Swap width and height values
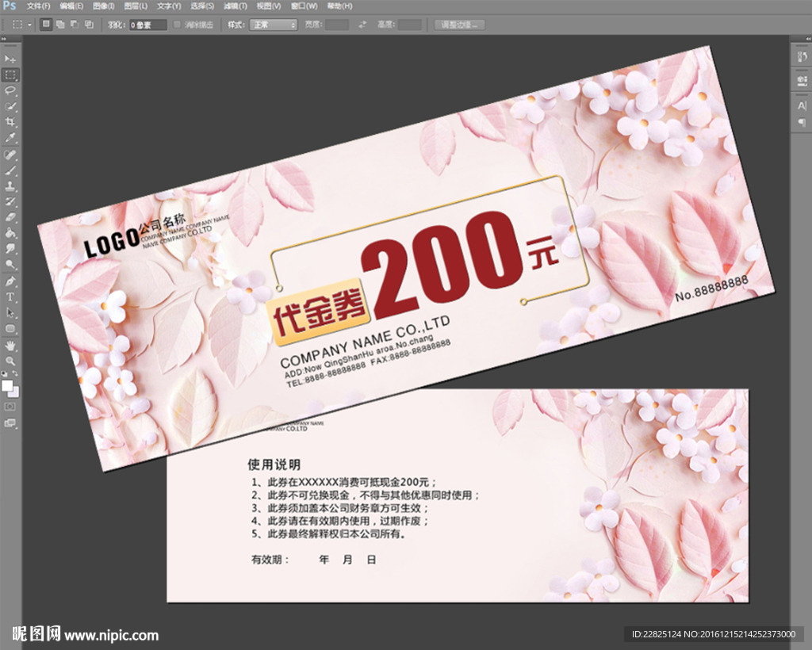Image resolution: width=812 pixels, height=650 pixels. (362, 25)
